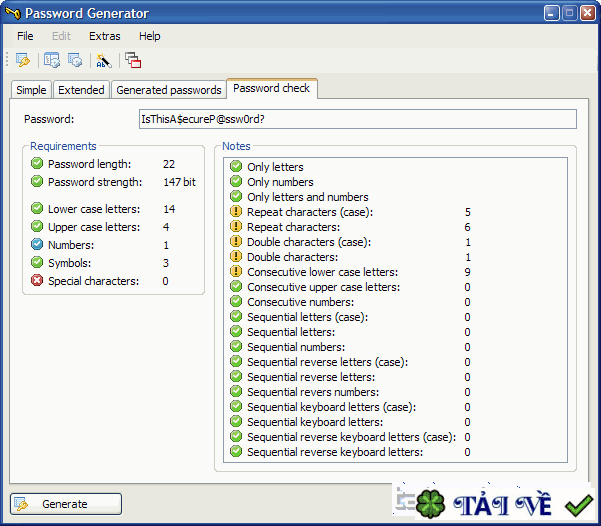Screen dimensions: 601x526
Task: Click warning icon next to Double characters:
Action: pos(236,256)
